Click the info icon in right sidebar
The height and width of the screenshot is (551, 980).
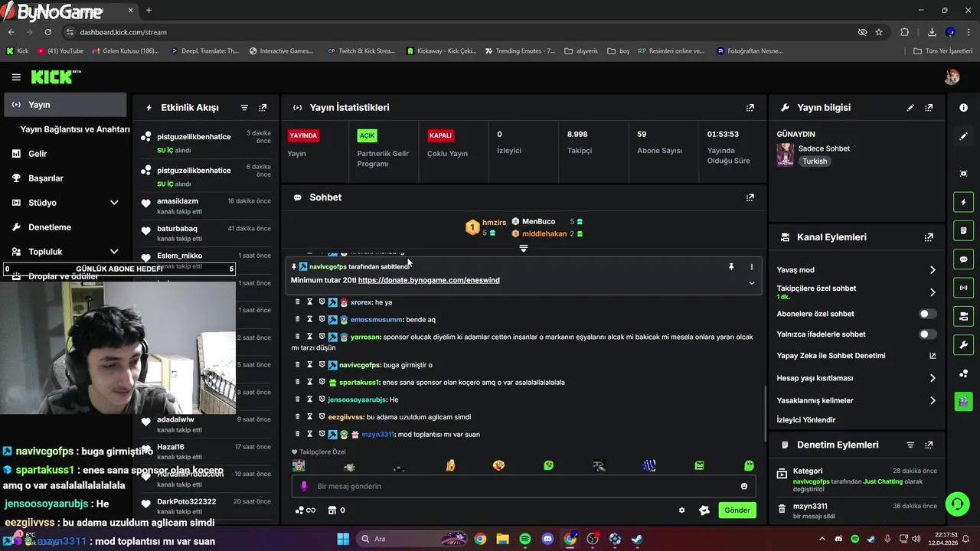click(963, 108)
